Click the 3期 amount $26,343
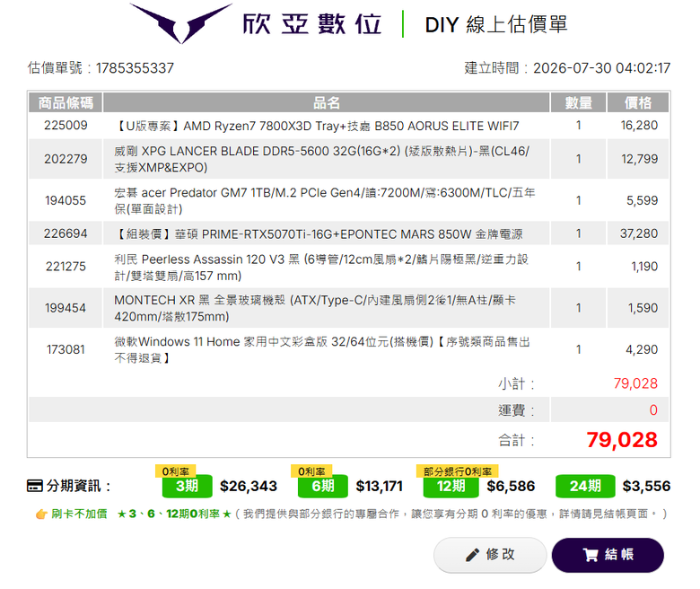The image size is (700, 589). coord(249,486)
